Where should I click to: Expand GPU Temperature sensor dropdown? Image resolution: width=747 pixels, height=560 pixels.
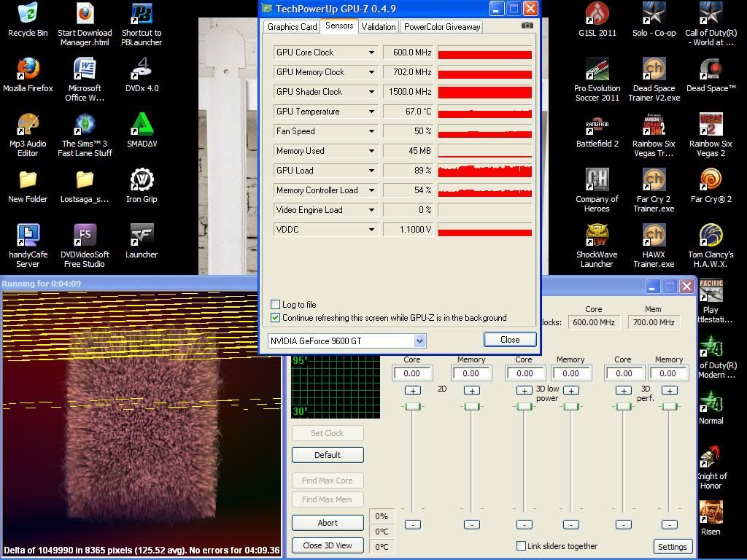[371, 112]
